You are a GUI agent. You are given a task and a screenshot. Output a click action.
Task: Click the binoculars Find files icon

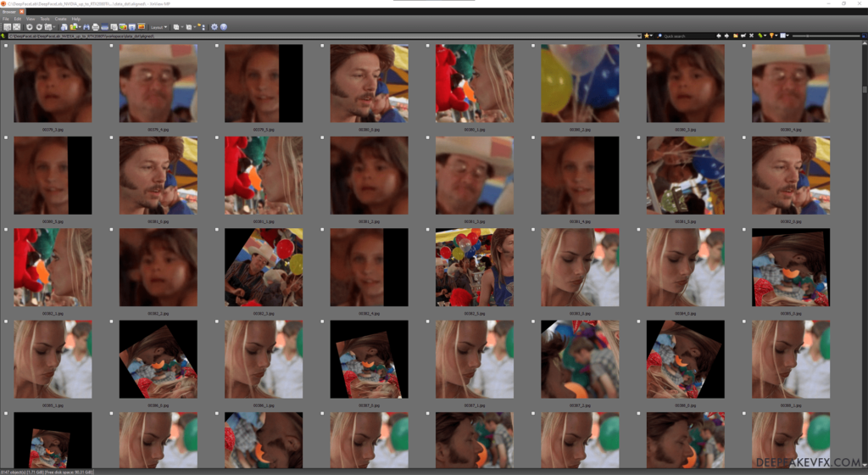[86, 27]
